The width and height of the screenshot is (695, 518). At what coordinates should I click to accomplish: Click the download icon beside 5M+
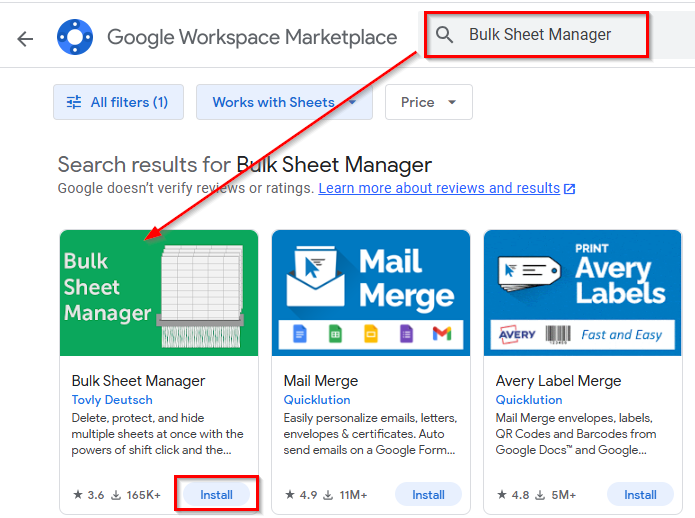pos(540,495)
